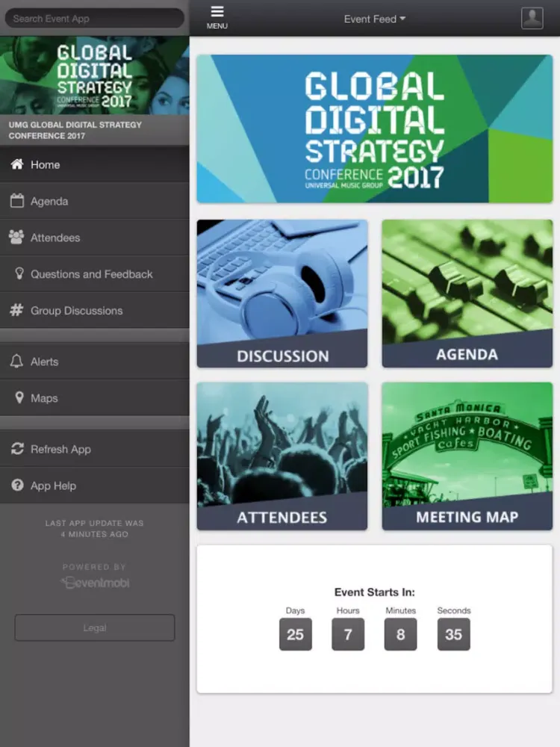Open Maps menu item

[95, 398]
